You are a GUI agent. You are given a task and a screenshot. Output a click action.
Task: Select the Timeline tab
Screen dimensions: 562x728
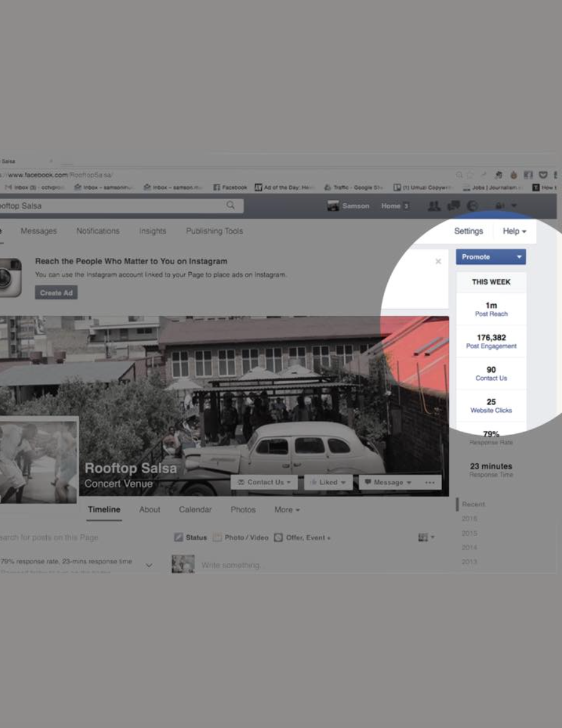pos(104,509)
